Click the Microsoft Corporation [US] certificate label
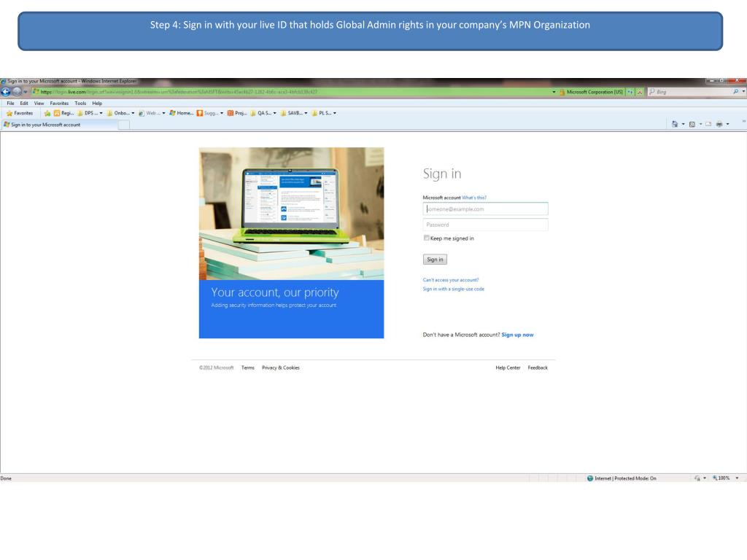The width and height of the screenshot is (747, 560). coord(594,92)
